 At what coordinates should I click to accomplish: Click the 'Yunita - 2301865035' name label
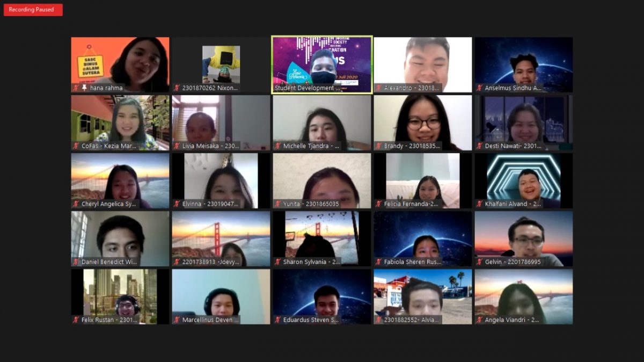tap(311, 204)
